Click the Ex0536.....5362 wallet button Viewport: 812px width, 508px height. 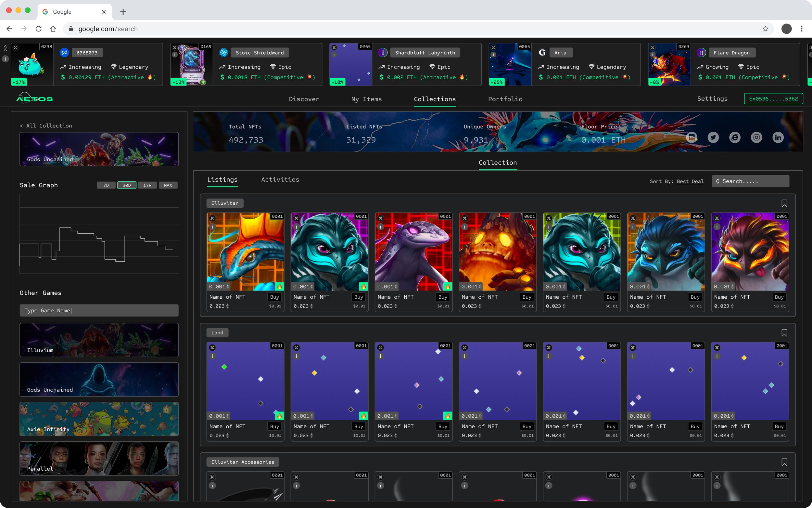point(773,99)
